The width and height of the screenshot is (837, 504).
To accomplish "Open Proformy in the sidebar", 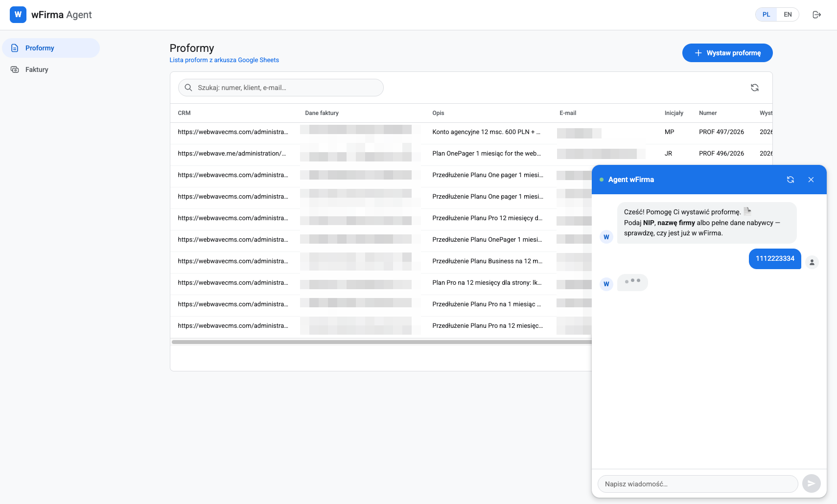I will click(51, 48).
